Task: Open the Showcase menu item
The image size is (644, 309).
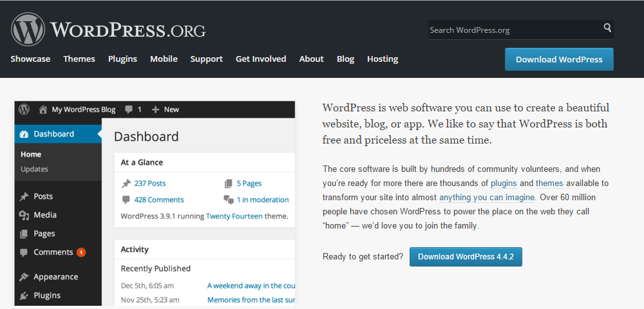Action: tap(30, 59)
